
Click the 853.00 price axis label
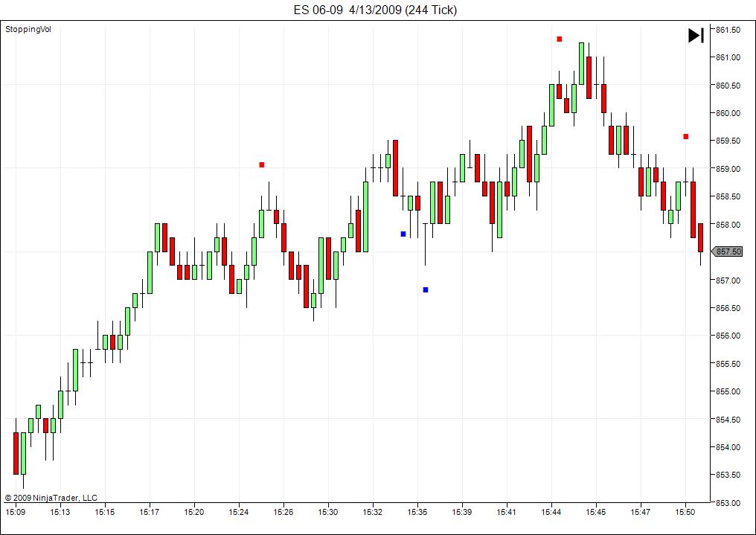(728, 503)
